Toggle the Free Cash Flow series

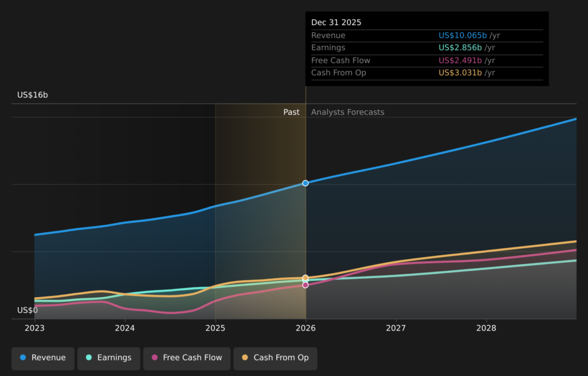187,358
